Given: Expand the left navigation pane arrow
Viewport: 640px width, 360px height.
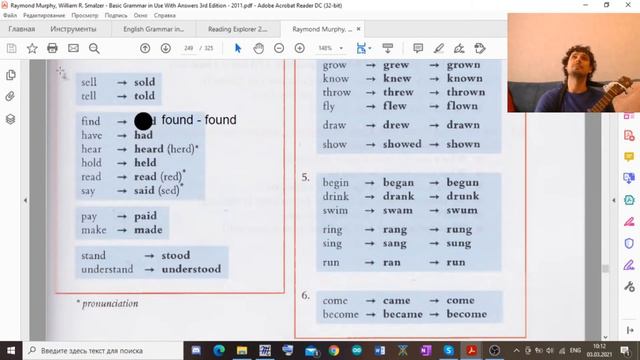Looking at the screenshot, I should [x=25, y=200].
